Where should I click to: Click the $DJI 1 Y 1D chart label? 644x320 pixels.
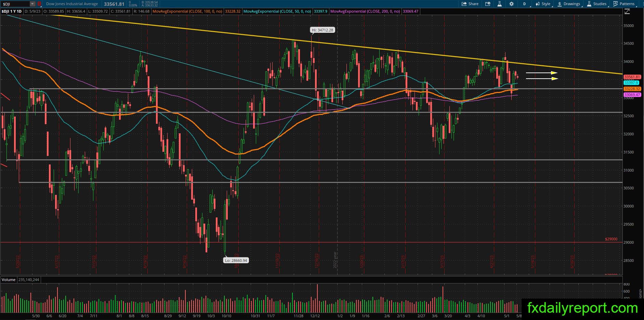click(x=12, y=11)
